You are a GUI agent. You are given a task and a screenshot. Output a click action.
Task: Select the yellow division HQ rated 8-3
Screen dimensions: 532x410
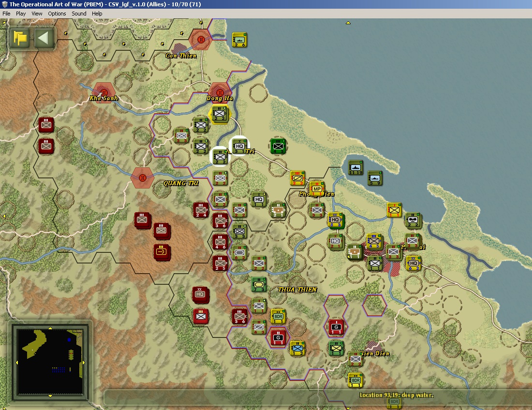(x=336, y=220)
